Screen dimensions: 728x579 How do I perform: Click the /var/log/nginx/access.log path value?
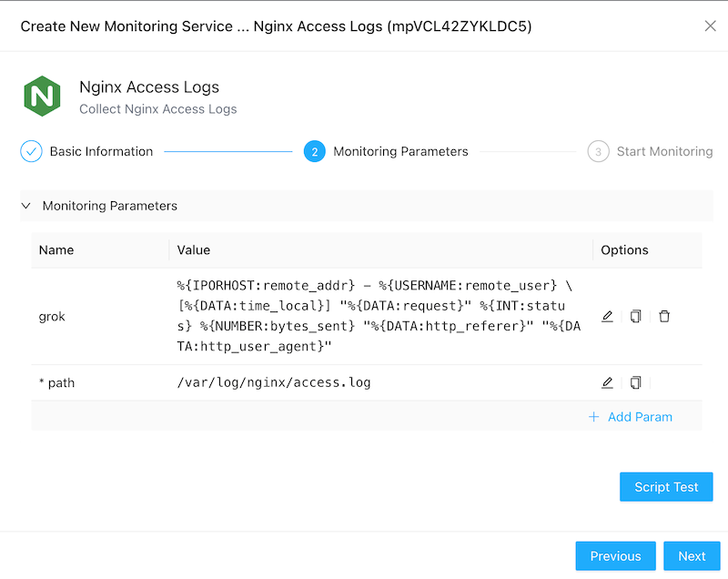tap(274, 383)
